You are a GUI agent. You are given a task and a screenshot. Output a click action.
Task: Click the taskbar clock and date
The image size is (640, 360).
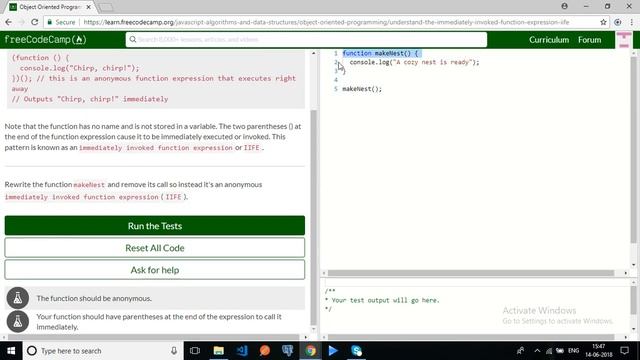(x=598, y=351)
